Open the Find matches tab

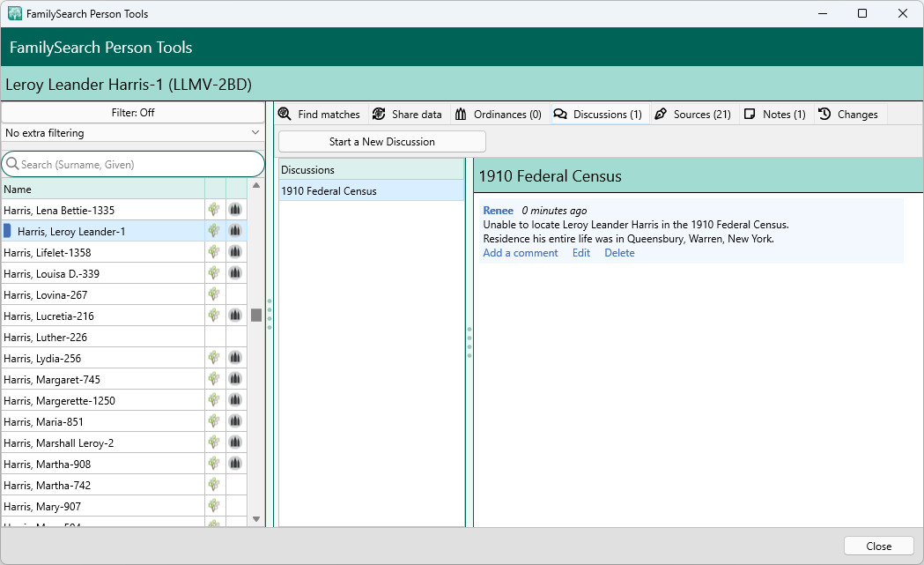point(320,115)
